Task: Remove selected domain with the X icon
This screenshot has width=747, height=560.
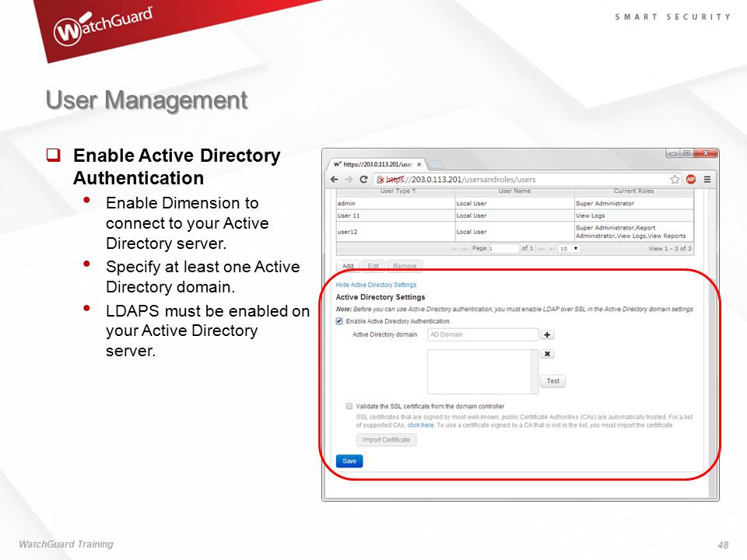Action: (547, 354)
